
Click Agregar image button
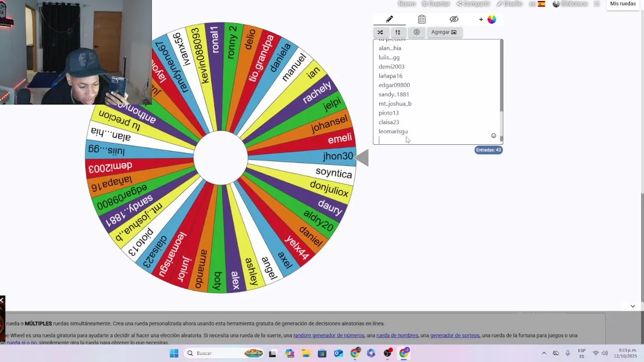[x=444, y=32]
